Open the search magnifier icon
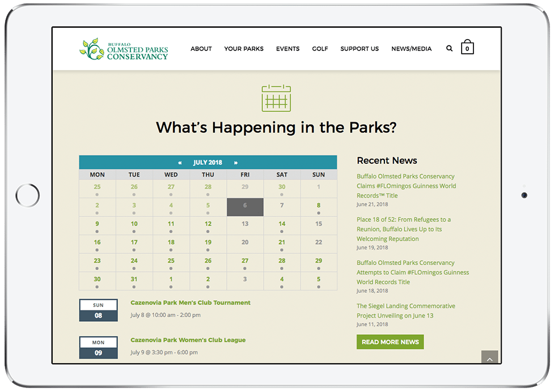Screen dimensions: 554x392 pos(449,48)
